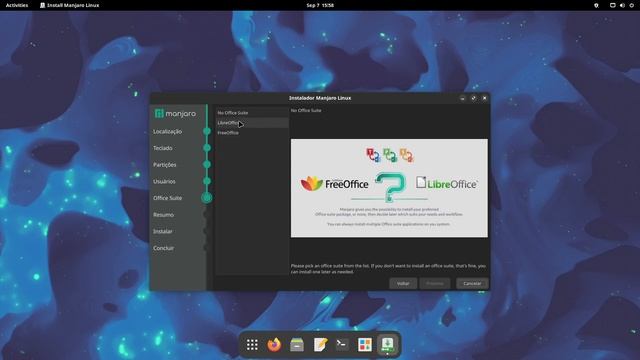The height and width of the screenshot is (360, 640).
Task: Click the Office Suite step
Action: click(x=167, y=198)
